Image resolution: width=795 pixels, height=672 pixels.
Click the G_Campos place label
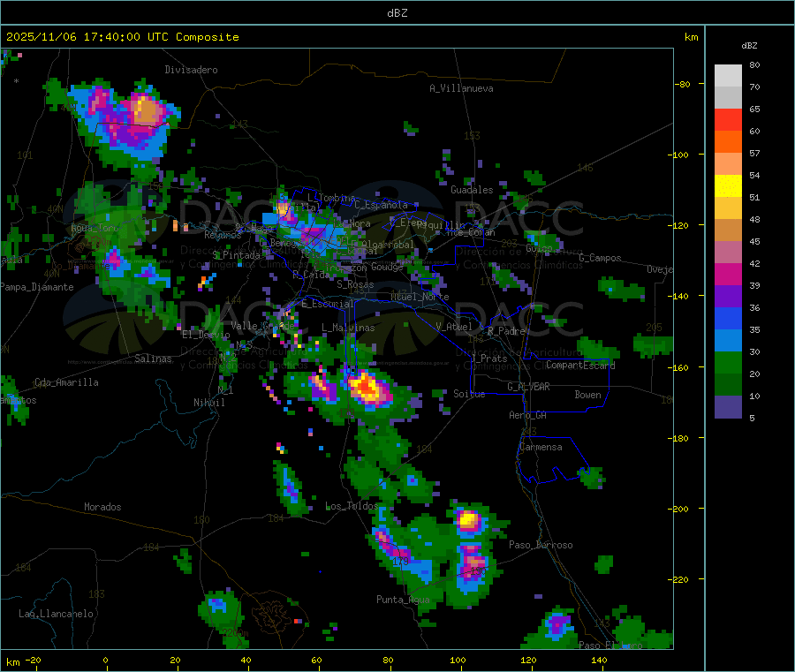[601, 258]
